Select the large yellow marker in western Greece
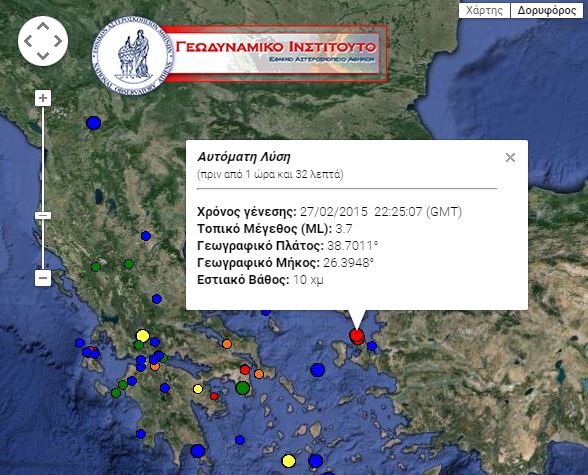Image resolution: width=588 pixels, height=475 pixels. click(142, 335)
